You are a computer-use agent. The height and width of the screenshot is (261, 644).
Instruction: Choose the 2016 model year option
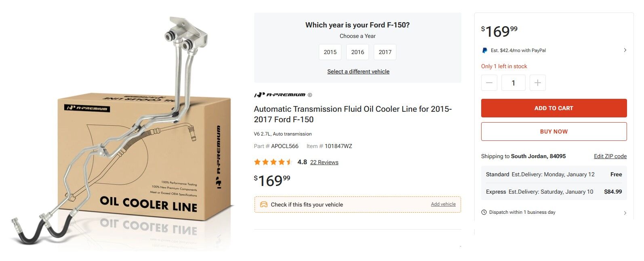[x=358, y=52]
